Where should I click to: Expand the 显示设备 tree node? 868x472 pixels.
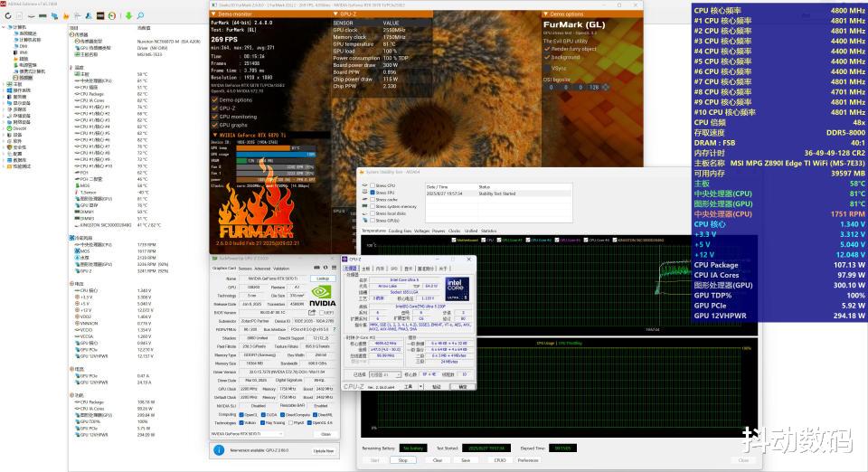[4, 103]
